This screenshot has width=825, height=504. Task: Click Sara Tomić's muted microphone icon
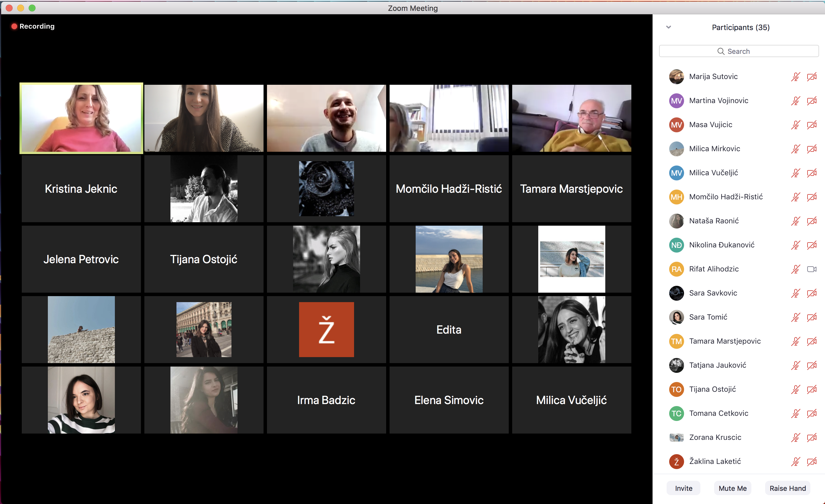[795, 317]
